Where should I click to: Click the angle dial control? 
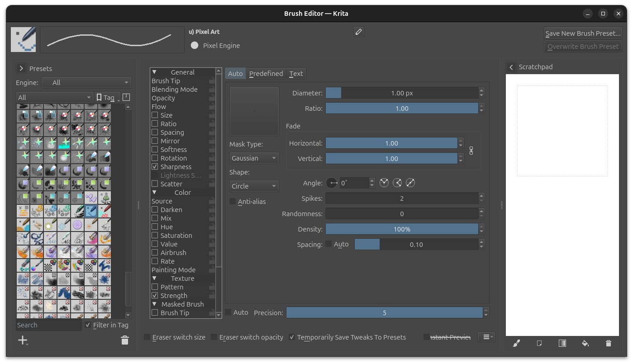(332, 183)
